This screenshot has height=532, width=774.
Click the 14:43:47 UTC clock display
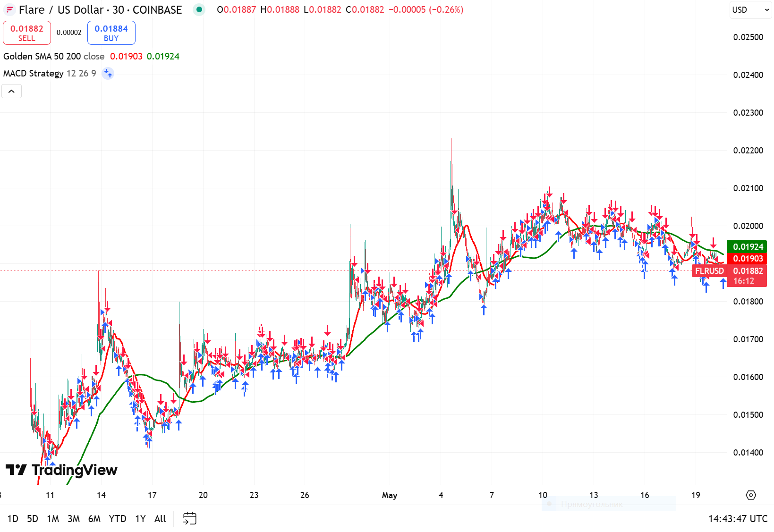click(x=737, y=518)
